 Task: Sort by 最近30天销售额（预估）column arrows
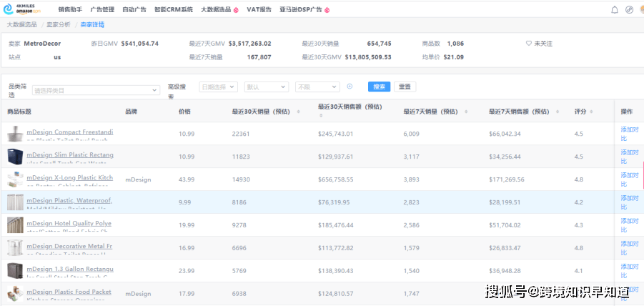click(x=321, y=116)
